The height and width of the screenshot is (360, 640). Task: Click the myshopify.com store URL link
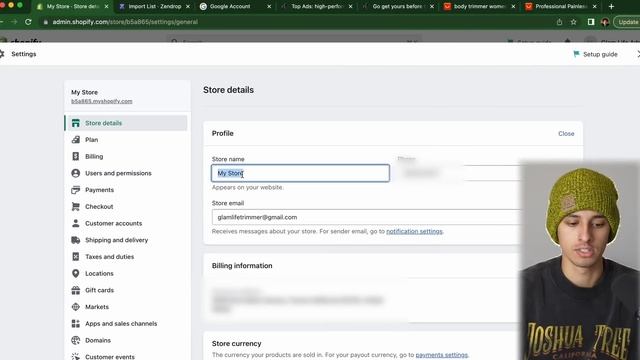tap(102, 101)
